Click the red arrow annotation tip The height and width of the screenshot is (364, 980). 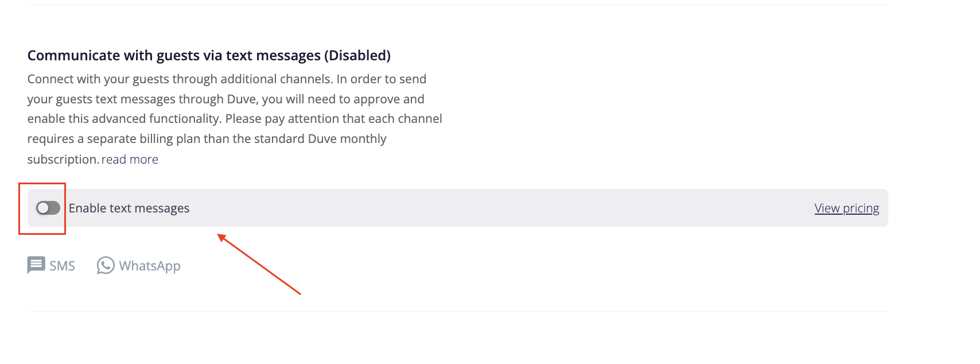click(x=219, y=234)
